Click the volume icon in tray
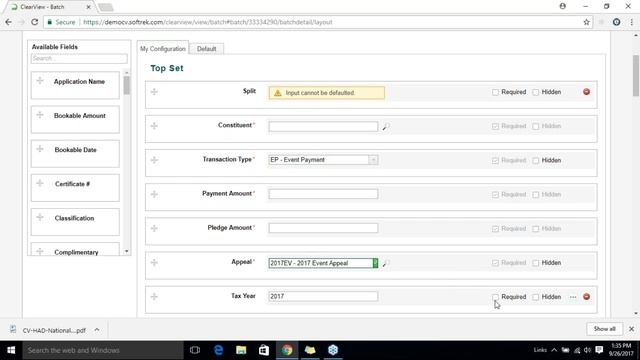The width and height of the screenshot is (640, 360). (587, 350)
